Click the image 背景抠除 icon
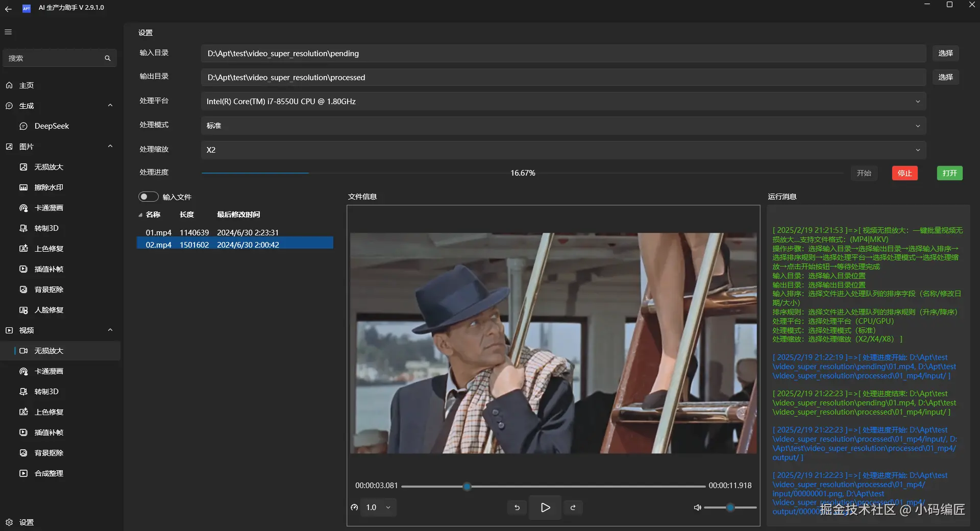 (x=23, y=289)
